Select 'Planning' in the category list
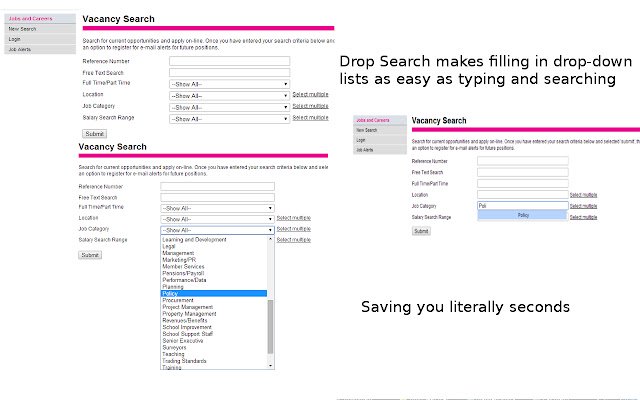The image size is (640, 400). tap(214, 287)
